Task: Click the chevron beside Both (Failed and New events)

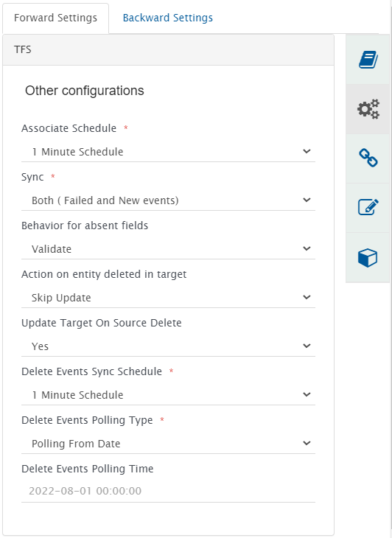Action: click(x=307, y=200)
